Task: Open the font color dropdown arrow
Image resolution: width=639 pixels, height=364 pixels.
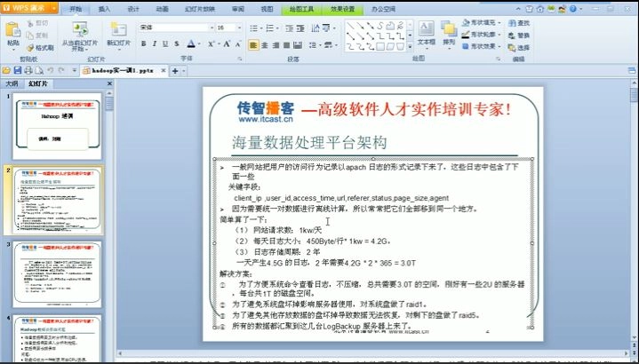Action: click(199, 44)
